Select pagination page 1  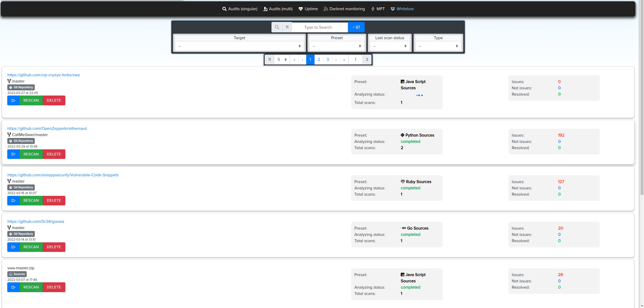pos(310,60)
